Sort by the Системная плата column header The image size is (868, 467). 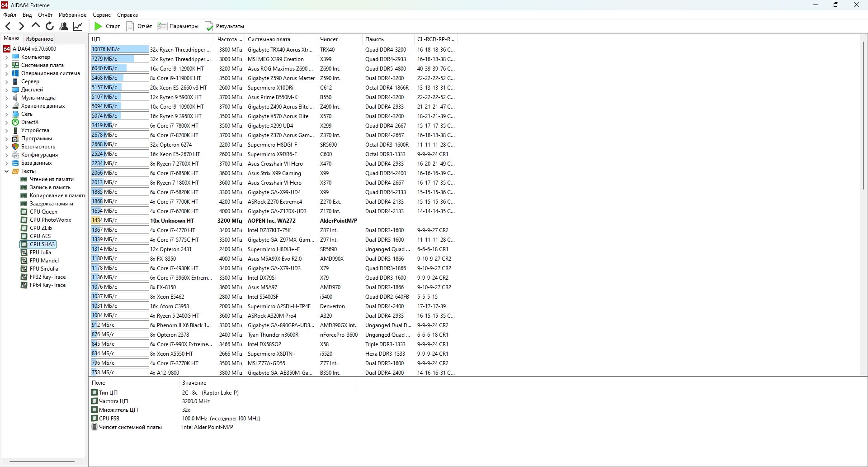pos(282,39)
